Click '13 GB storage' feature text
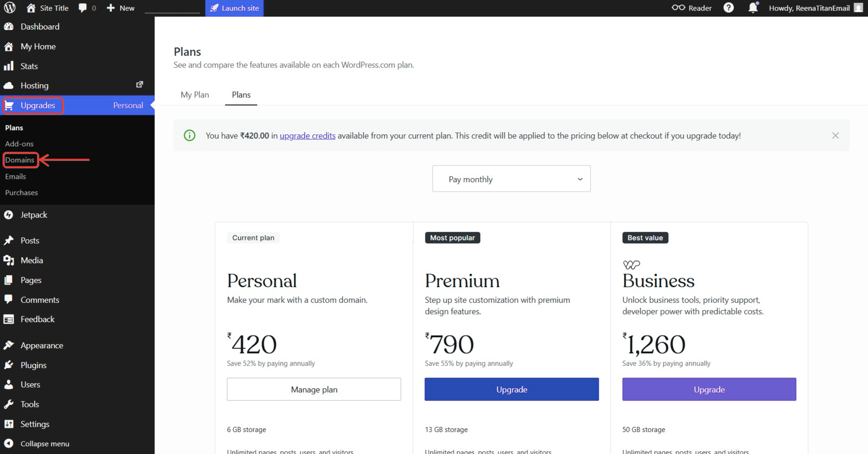The width and height of the screenshot is (868, 454). coord(446,430)
